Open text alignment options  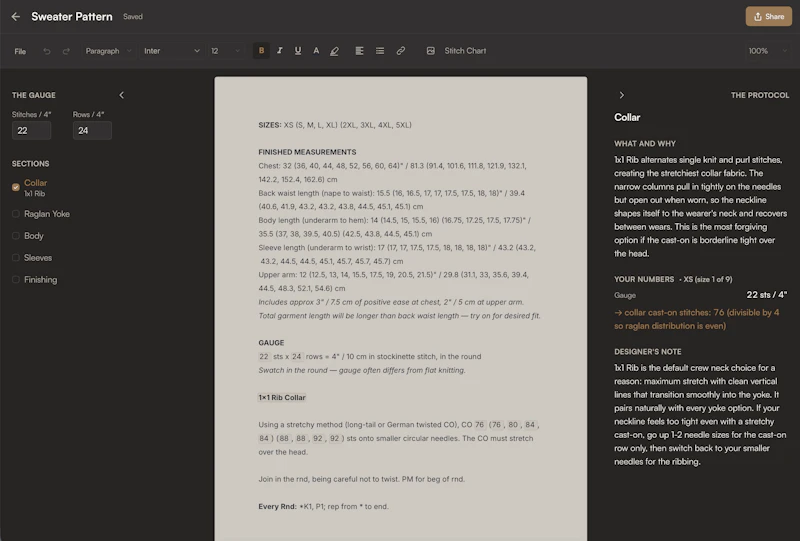(x=359, y=51)
